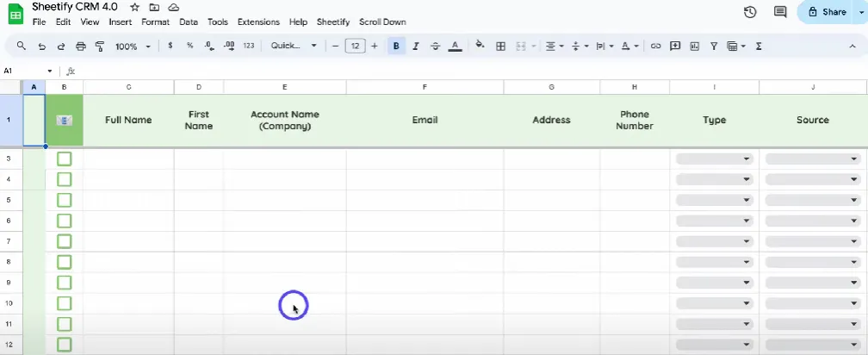868x355 pixels.
Task: Click the font size input field
Action: tap(355, 46)
